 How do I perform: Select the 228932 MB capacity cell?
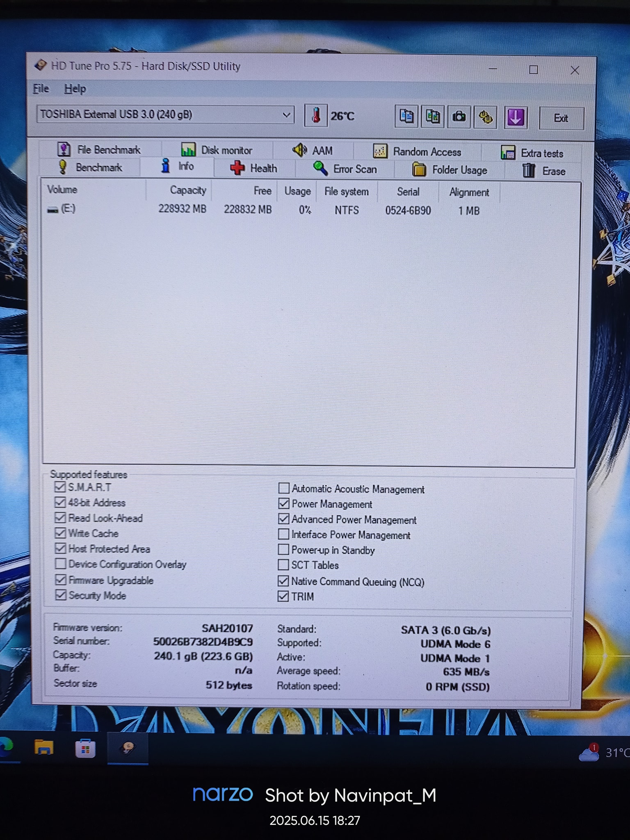tap(183, 209)
